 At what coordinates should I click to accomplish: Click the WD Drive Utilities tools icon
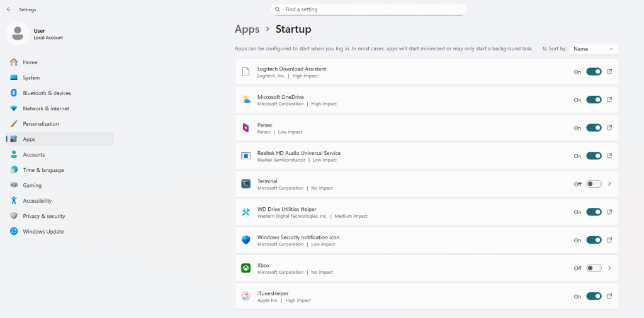[x=246, y=212]
